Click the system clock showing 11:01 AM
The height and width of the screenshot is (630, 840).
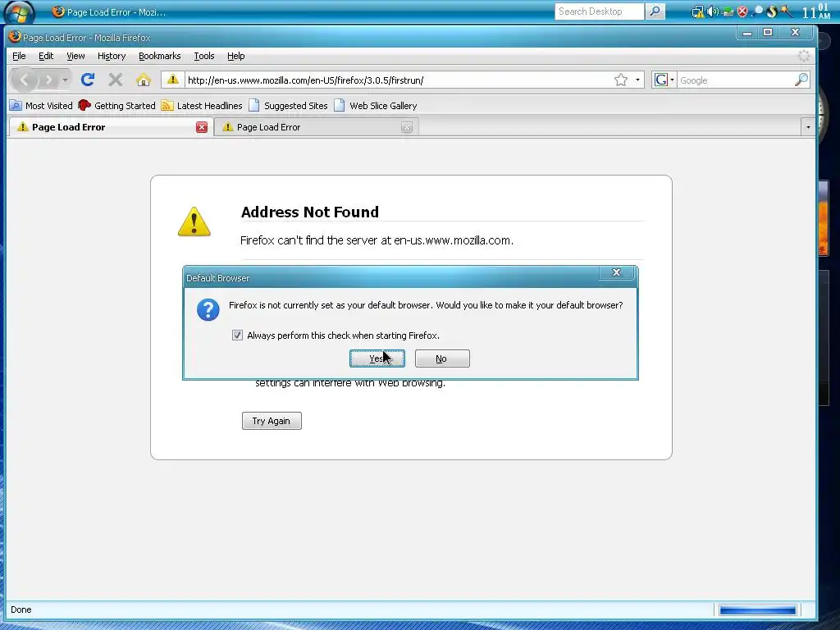pos(815,11)
